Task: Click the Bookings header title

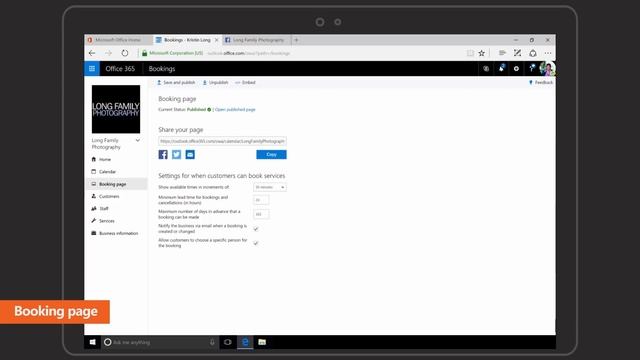Action: pyautogui.click(x=162, y=69)
